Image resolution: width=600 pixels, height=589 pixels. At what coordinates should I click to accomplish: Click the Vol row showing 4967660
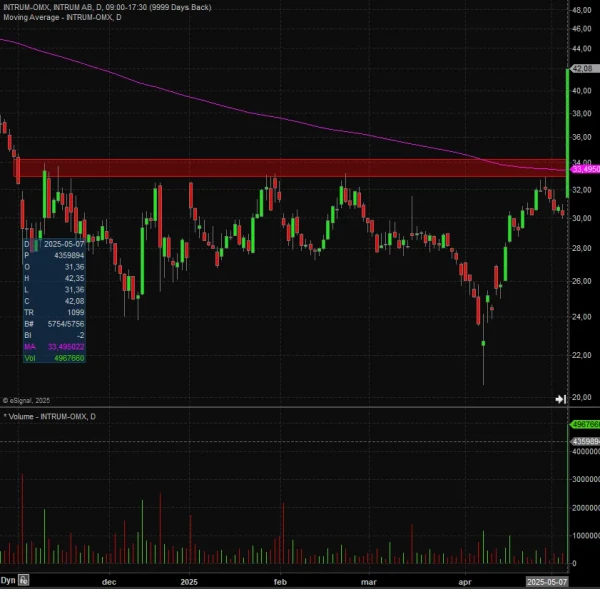[x=54, y=358]
